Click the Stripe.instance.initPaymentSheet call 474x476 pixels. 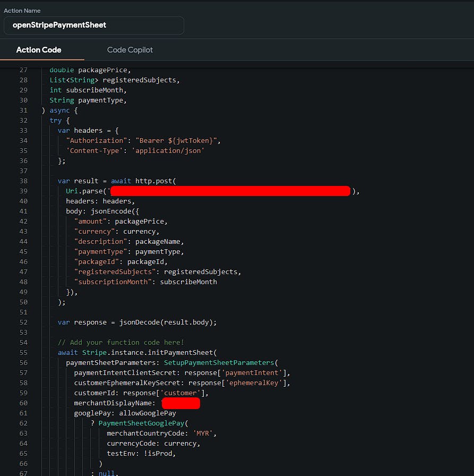click(149, 353)
